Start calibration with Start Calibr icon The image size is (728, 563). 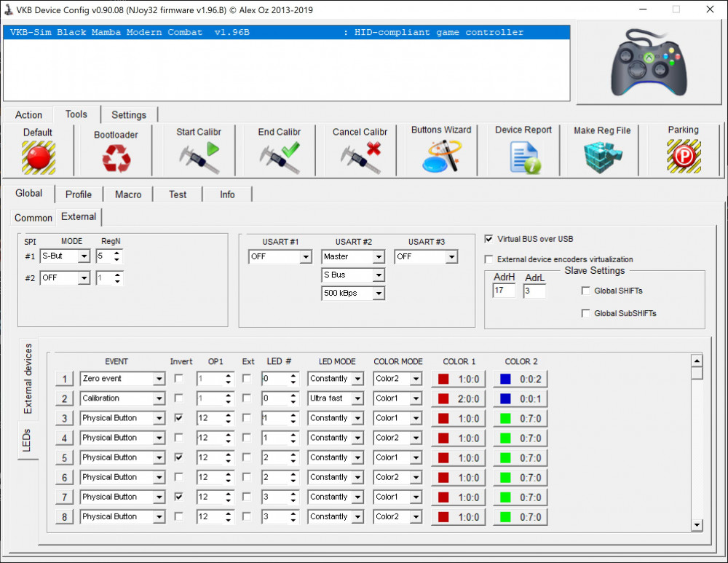point(199,157)
